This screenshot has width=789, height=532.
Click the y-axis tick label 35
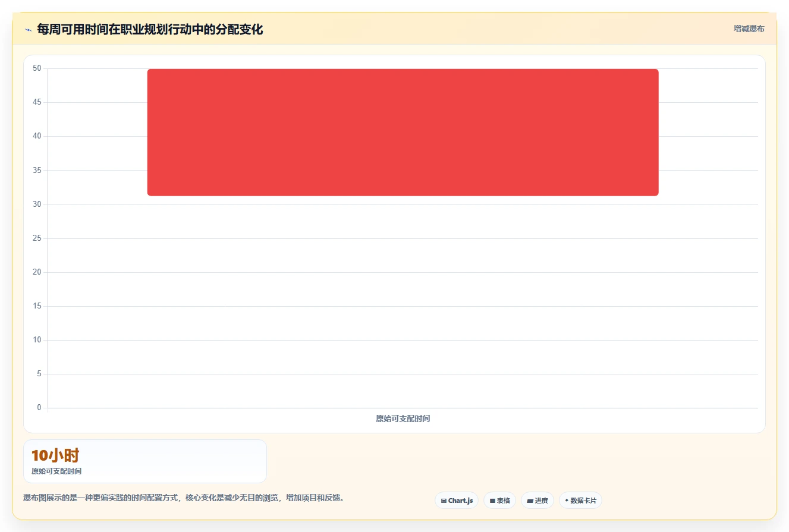[37, 171]
